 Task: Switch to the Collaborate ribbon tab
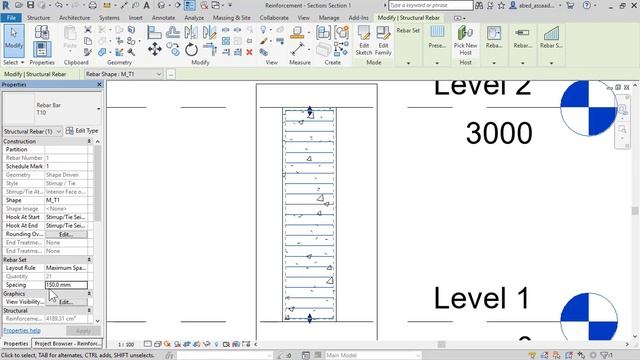(274, 18)
